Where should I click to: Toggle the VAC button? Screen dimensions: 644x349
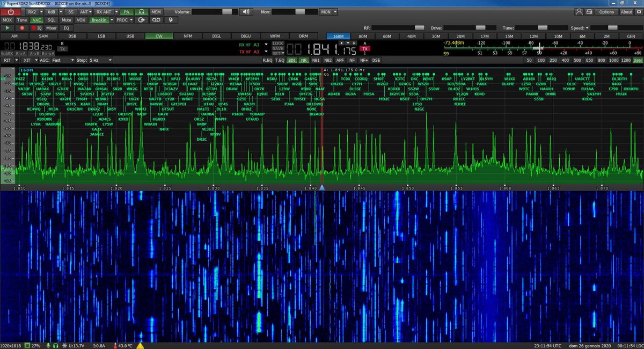[36, 20]
